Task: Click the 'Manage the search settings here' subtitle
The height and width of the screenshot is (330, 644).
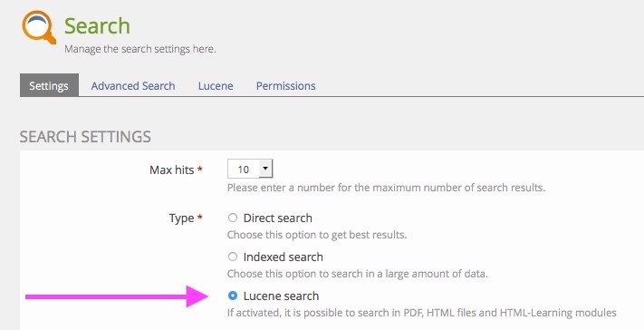Action: [140, 49]
